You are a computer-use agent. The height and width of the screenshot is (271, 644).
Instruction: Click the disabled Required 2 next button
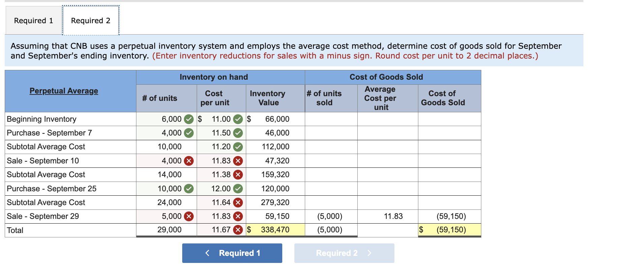pos(344,253)
